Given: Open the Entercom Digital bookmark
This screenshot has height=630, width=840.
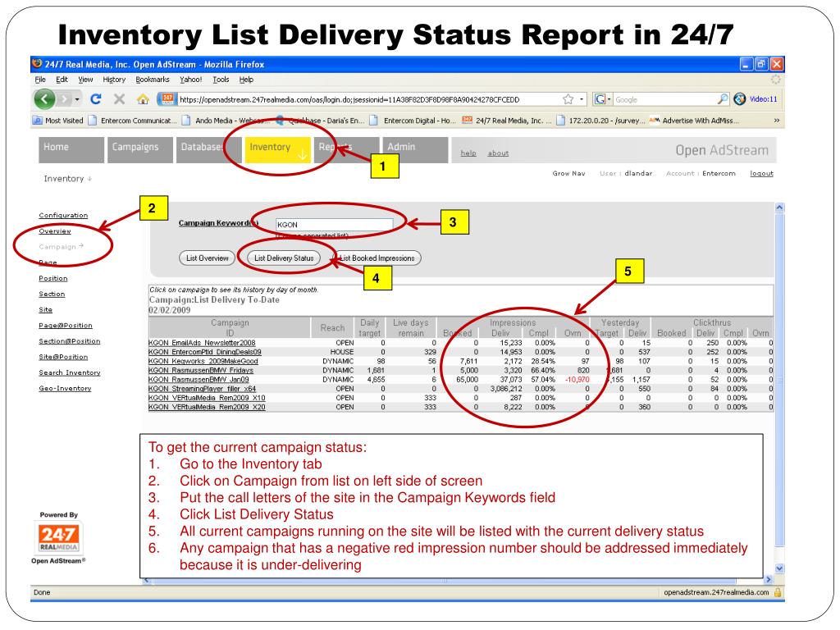Looking at the screenshot, I should tap(413, 121).
